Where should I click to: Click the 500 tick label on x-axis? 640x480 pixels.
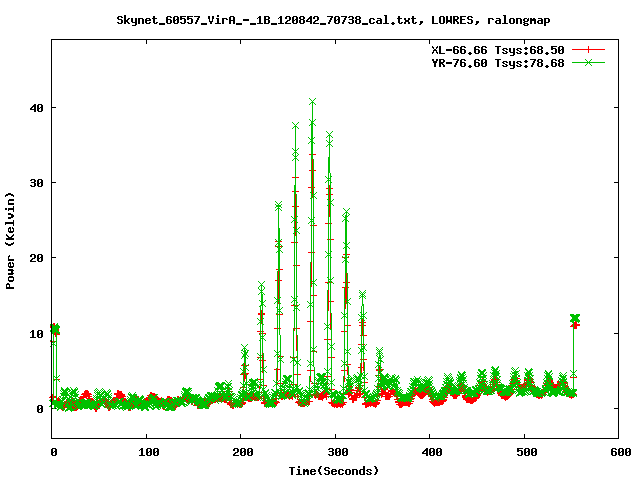pos(525,452)
